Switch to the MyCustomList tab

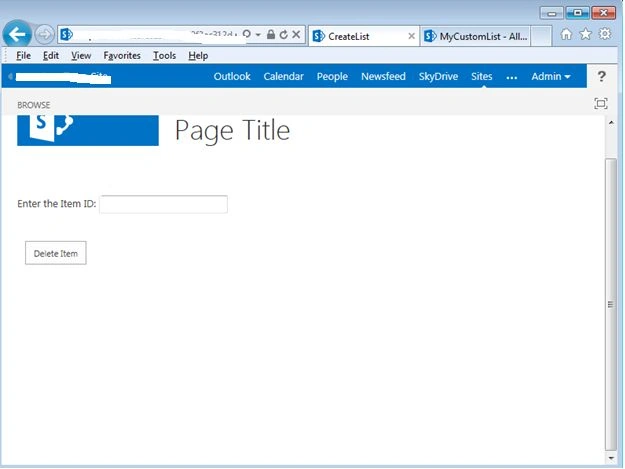click(476, 36)
